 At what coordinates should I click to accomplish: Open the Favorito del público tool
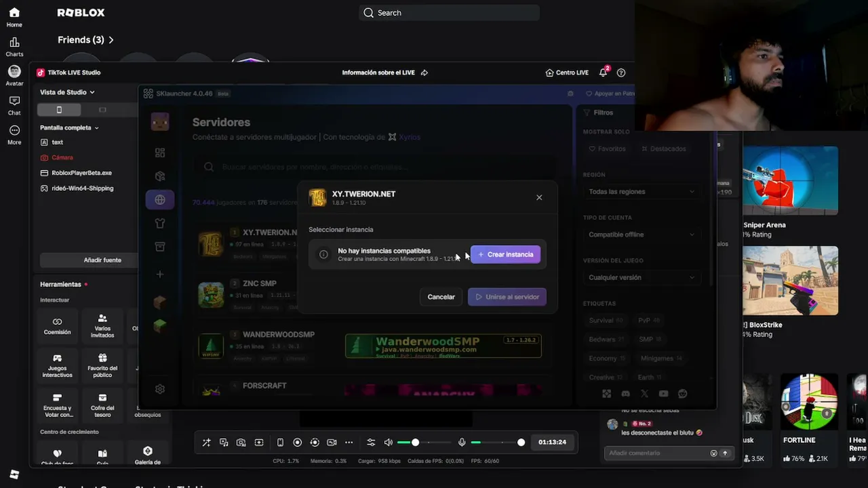[x=102, y=365]
